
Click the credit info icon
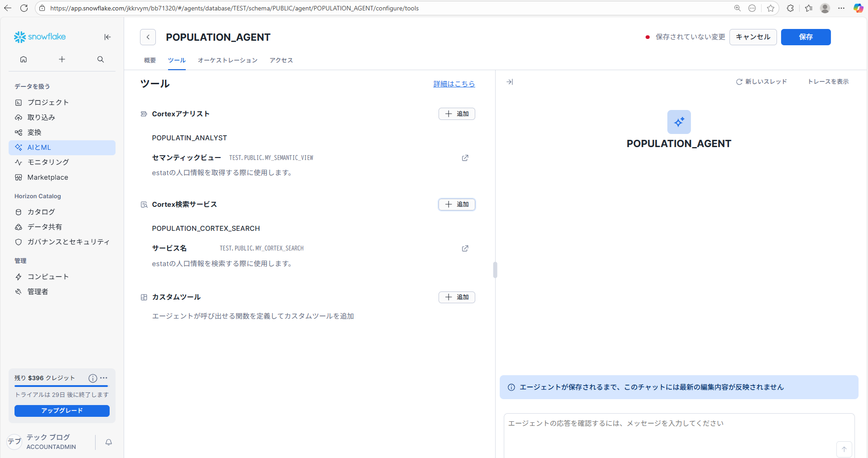point(93,378)
